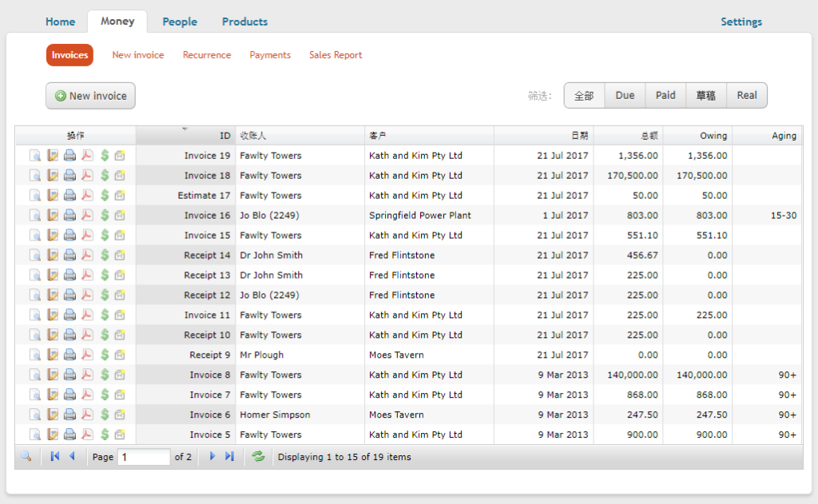Open the Sales Report page
The height and width of the screenshot is (504, 818).
[x=336, y=55]
